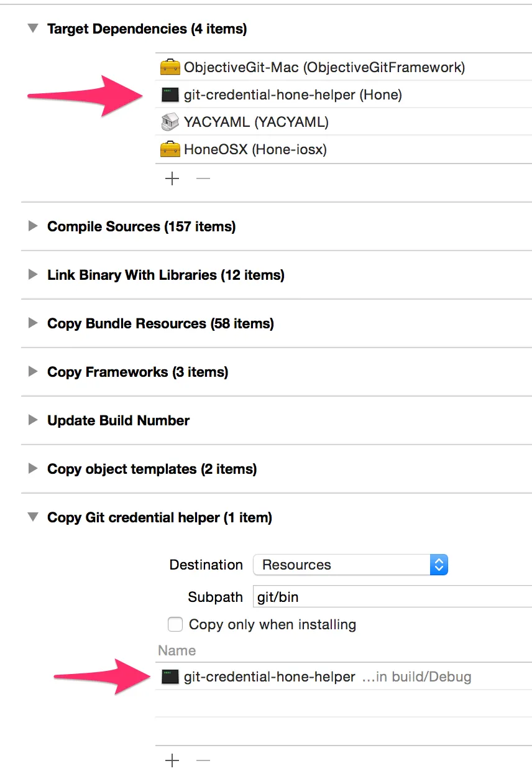This screenshot has height=776, width=532.
Task: Select the YACYAML (YACYAML) dependency row
Action: pyautogui.click(x=256, y=122)
